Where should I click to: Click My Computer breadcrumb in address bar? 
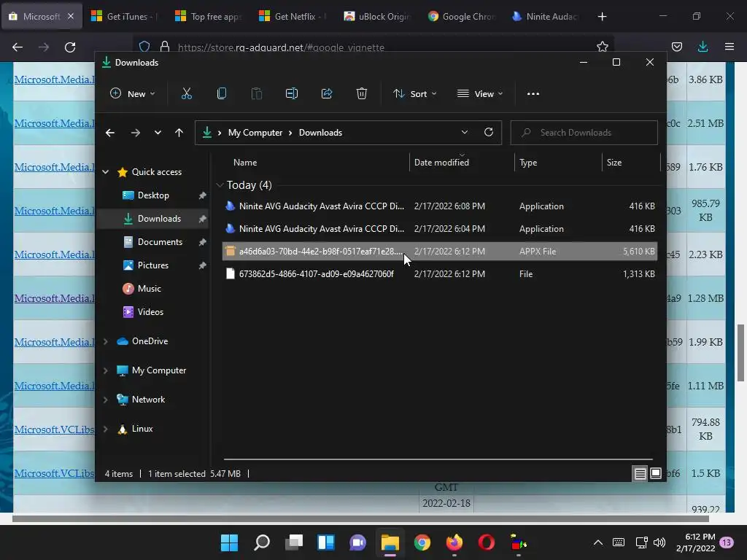[255, 133]
